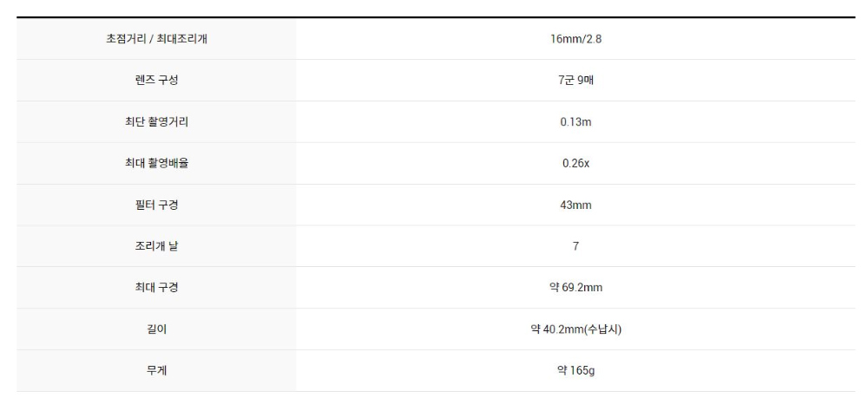Screen dimensions: 868x404
Task: Select the 7군 9매 value
Action: coord(575,81)
